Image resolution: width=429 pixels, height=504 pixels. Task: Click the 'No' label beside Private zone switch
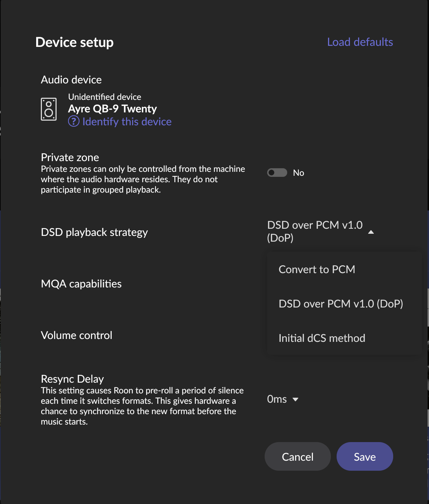click(x=298, y=173)
